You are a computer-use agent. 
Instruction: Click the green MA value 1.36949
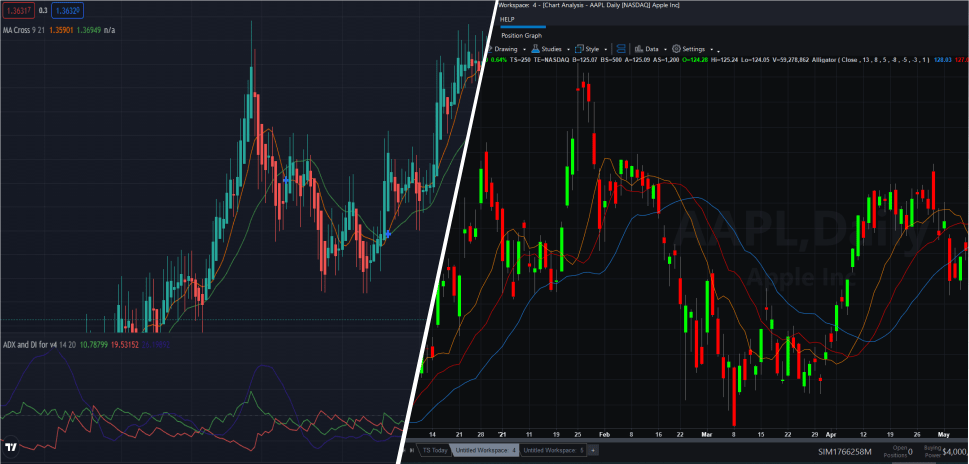click(x=91, y=30)
